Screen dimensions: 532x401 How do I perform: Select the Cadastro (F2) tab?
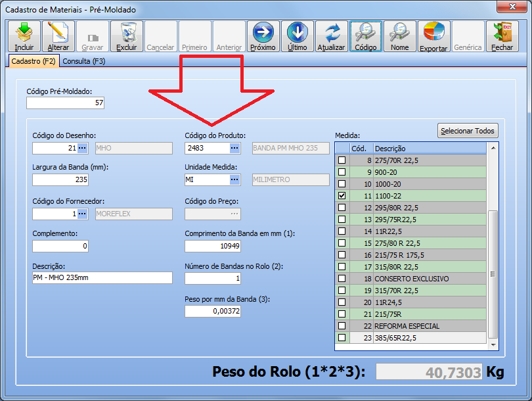point(34,61)
